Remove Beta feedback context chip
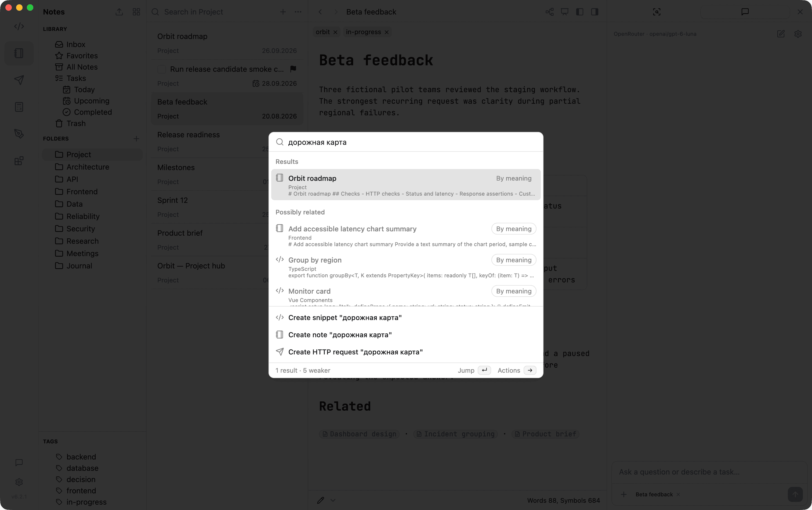 click(678, 494)
